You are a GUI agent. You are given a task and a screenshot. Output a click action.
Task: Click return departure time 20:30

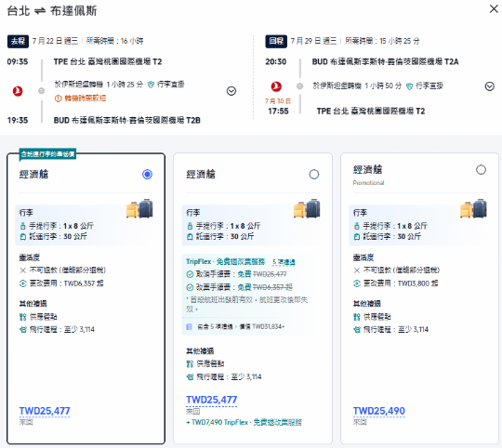tap(276, 61)
